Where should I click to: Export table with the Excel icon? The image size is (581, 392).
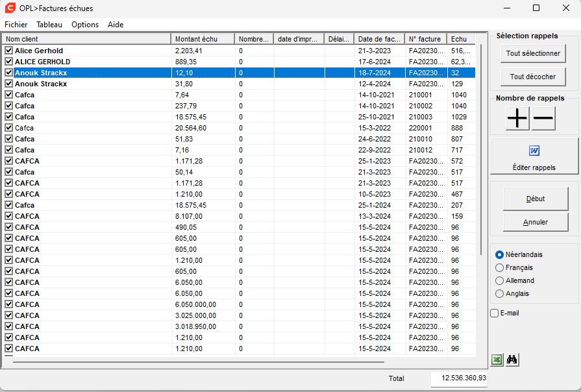pyautogui.click(x=497, y=360)
